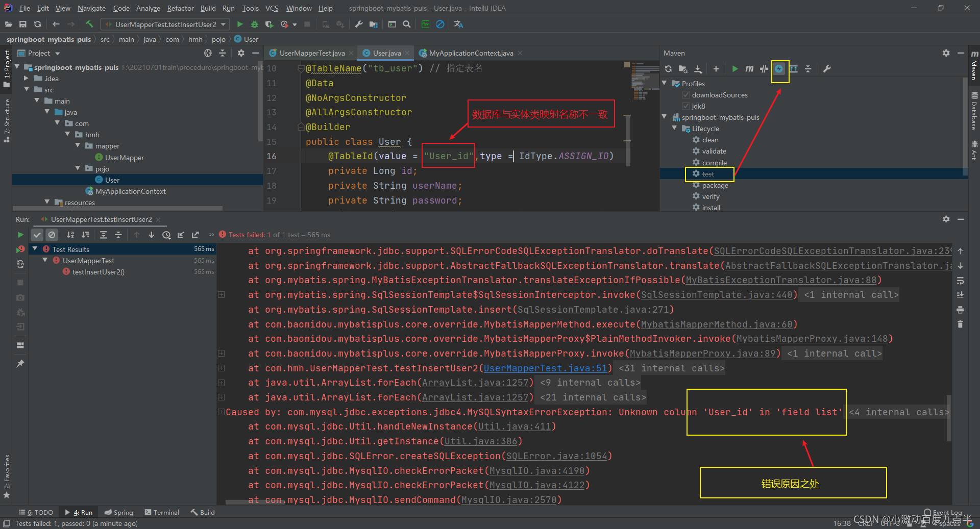Select UserMapper in the Project tree
980x529 pixels.
pos(124,158)
